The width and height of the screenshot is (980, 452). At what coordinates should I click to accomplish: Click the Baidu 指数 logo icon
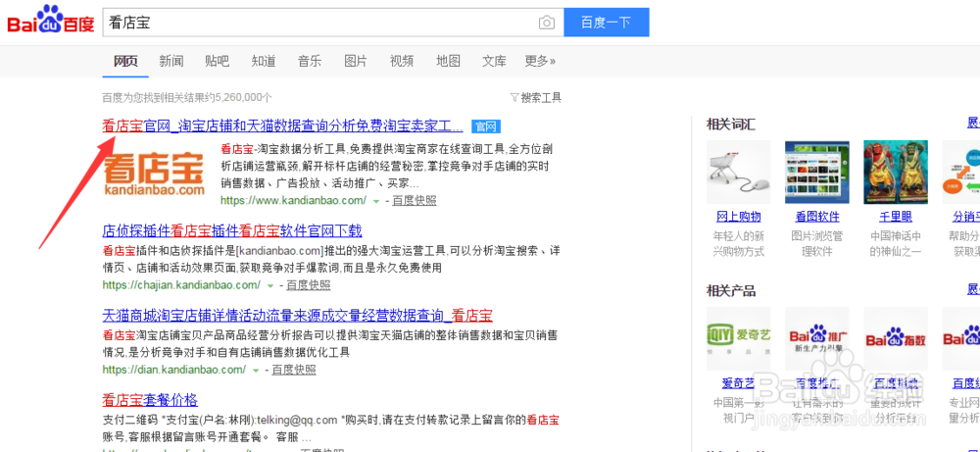click(896, 338)
